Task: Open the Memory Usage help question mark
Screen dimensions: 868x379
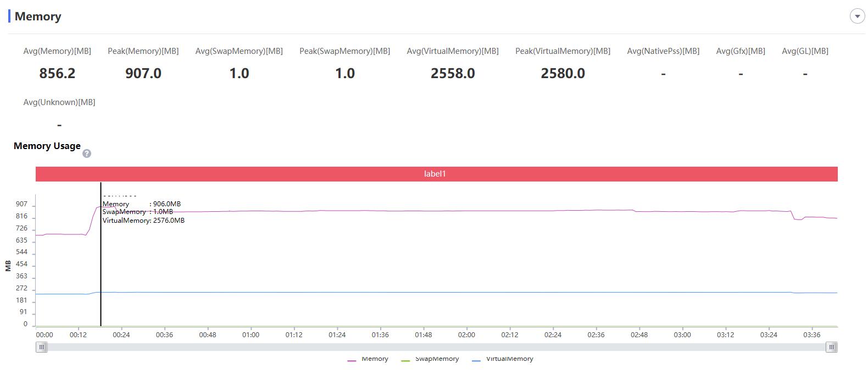Action: point(86,153)
